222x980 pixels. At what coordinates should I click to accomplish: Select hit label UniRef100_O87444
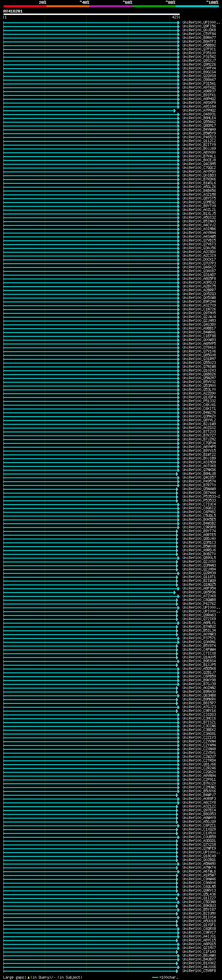(199, 493)
